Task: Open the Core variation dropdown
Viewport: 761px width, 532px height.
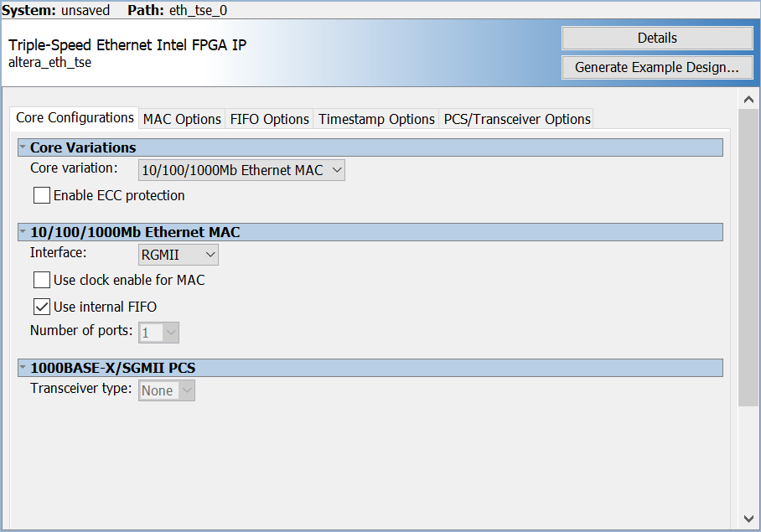Action: click(241, 170)
